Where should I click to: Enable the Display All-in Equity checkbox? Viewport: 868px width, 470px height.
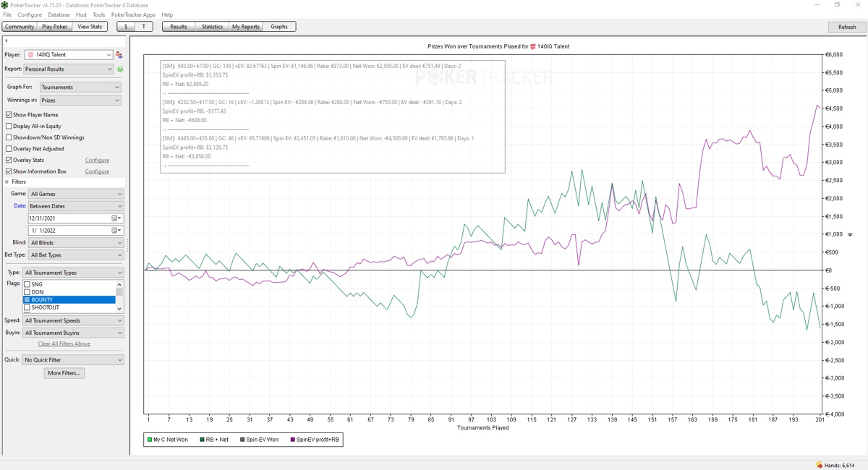point(9,126)
